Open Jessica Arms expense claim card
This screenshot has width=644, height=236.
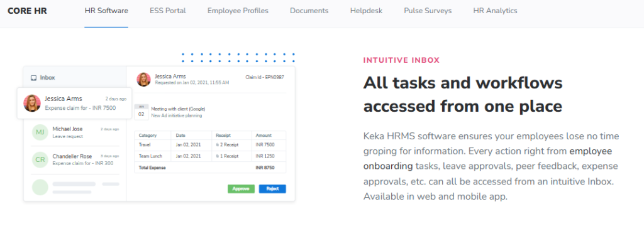[74, 103]
